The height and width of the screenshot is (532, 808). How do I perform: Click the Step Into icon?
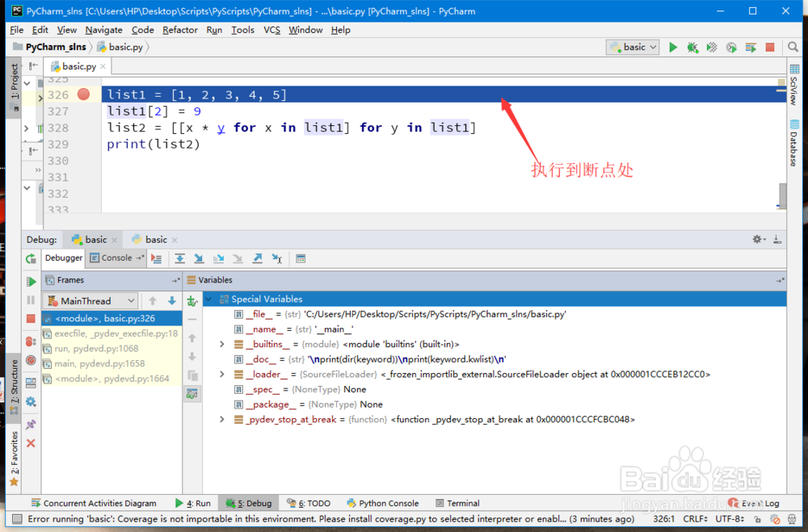click(199, 258)
